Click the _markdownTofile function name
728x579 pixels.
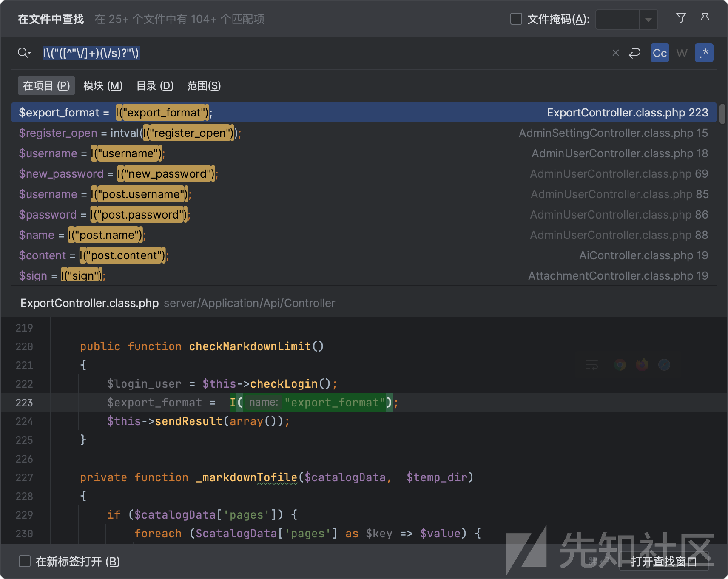(x=247, y=477)
